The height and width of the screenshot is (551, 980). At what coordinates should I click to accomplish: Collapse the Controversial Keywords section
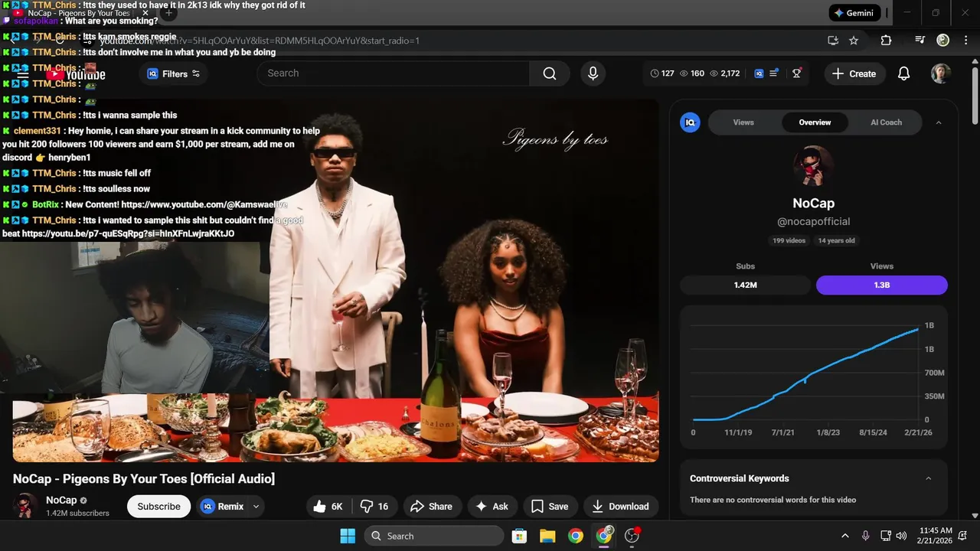click(928, 478)
